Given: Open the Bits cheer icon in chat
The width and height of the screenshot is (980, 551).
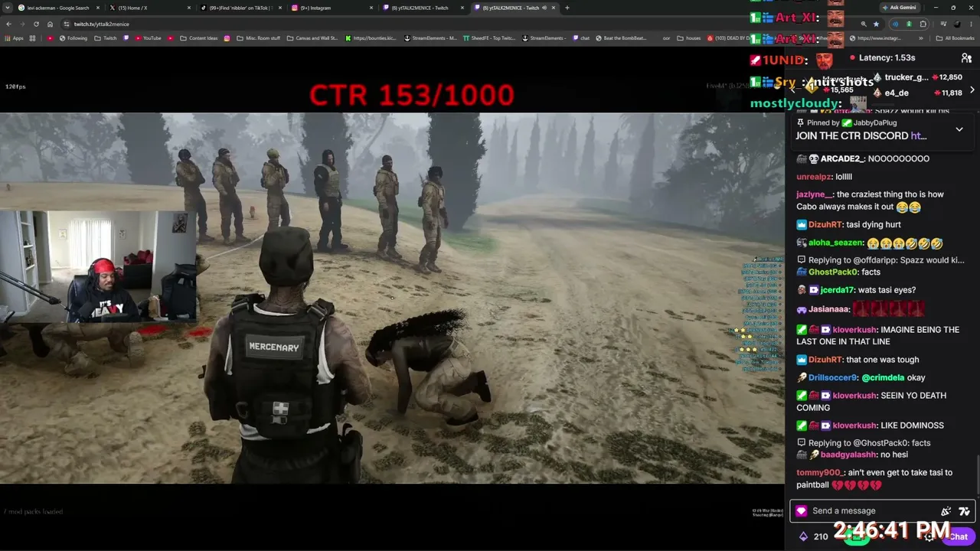Looking at the screenshot, I should [x=946, y=511].
